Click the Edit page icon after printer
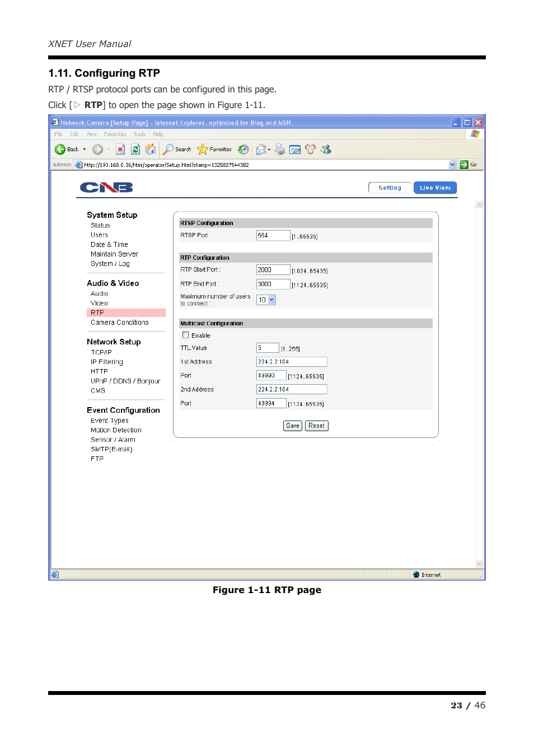This screenshot has height=756, width=534. (x=295, y=150)
